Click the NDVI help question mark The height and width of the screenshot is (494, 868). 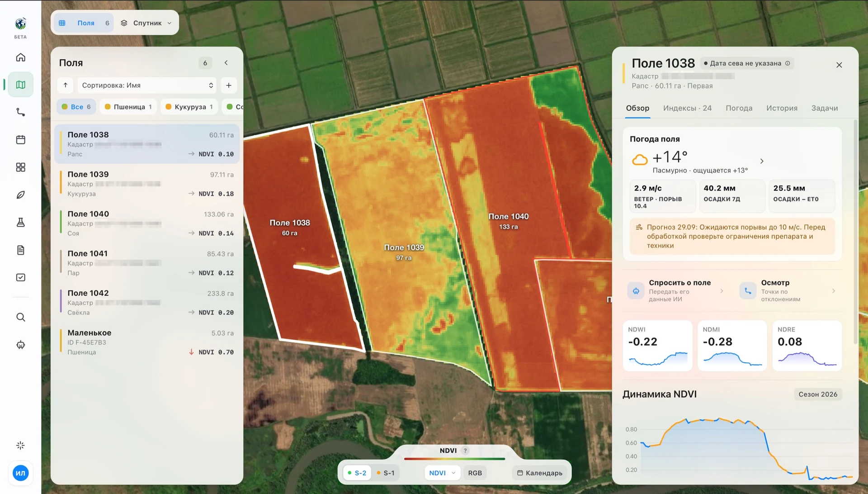(465, 451)
